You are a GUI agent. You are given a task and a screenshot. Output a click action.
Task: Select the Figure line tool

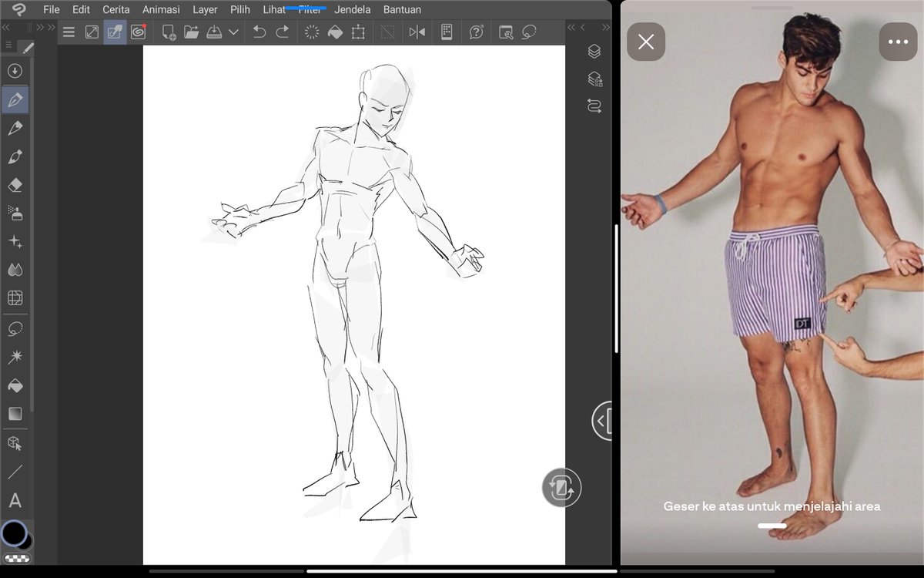tap(15, 472)
